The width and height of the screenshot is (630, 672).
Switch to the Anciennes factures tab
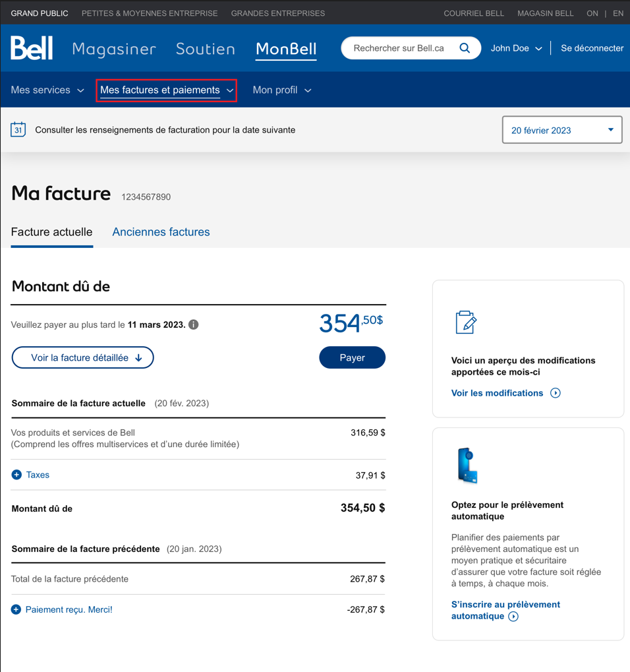point(161,232)
